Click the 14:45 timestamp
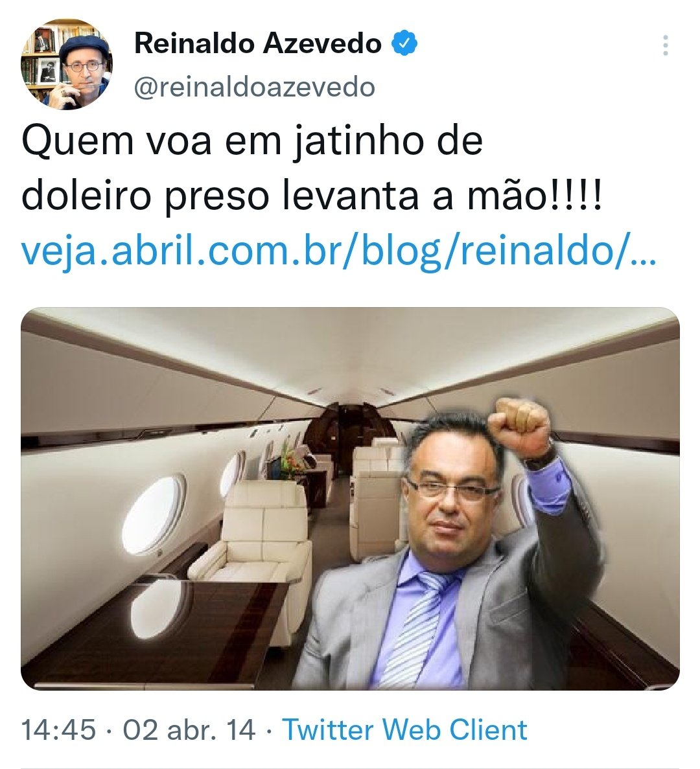The height and width of the screenshot is (769, 700). [x=58, y=729]
